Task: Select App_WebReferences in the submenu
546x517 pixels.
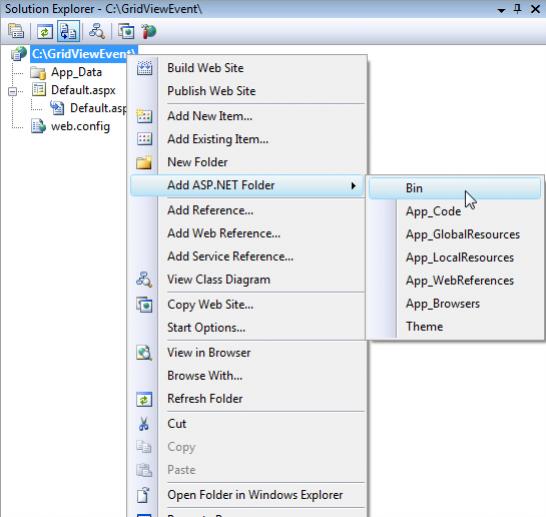Action: click(x=460, y=281)
